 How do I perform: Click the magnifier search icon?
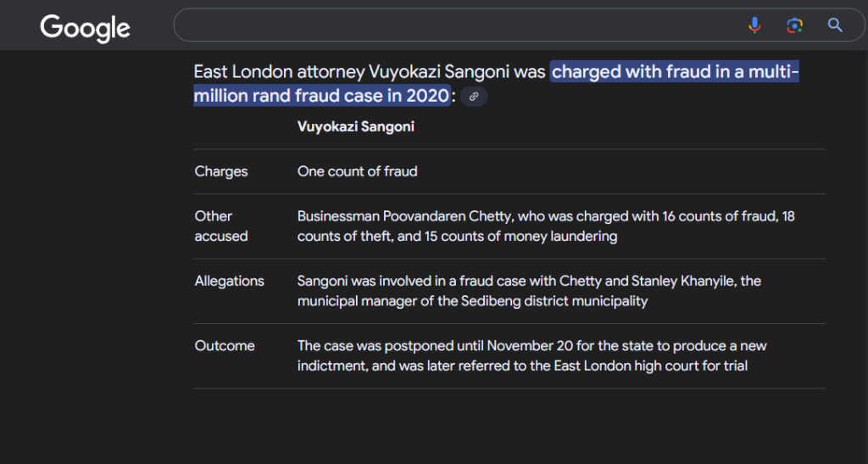[x=835, y=25]
